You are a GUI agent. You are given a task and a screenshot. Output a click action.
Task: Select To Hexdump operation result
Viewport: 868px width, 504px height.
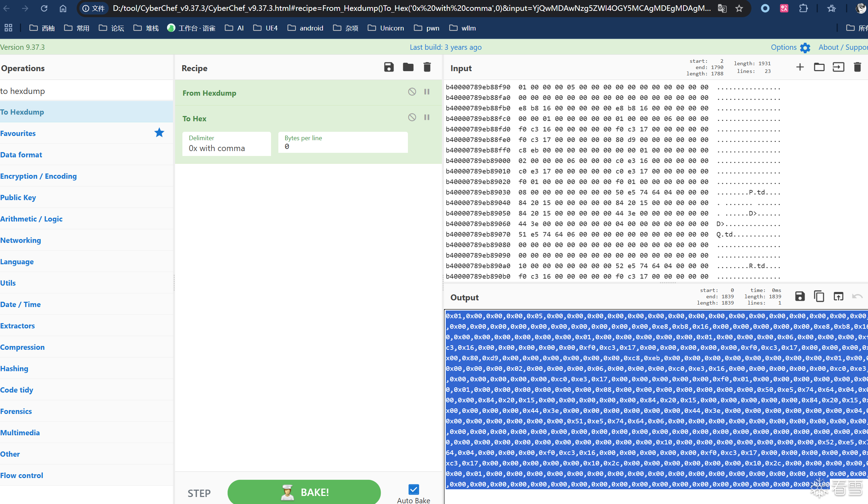click(22, 112)
